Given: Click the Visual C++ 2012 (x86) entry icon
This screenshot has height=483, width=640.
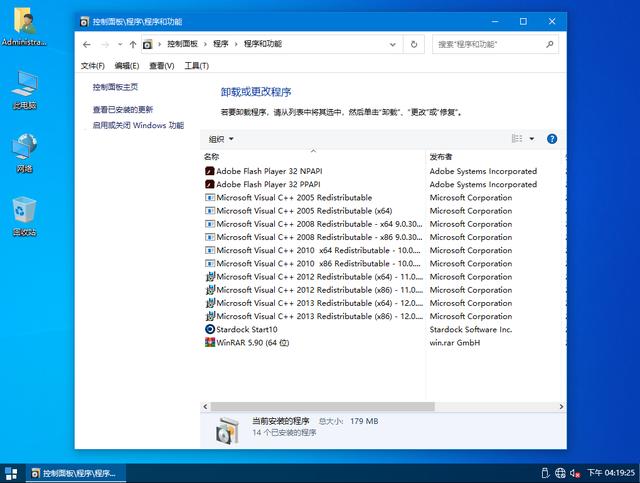Looking at the screenshot, I should click(210, 290).
